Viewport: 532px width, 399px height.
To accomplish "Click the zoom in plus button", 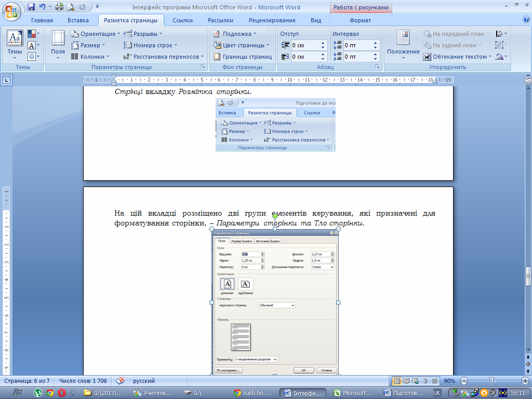I will pyautogui.click(x=525, y=381).
